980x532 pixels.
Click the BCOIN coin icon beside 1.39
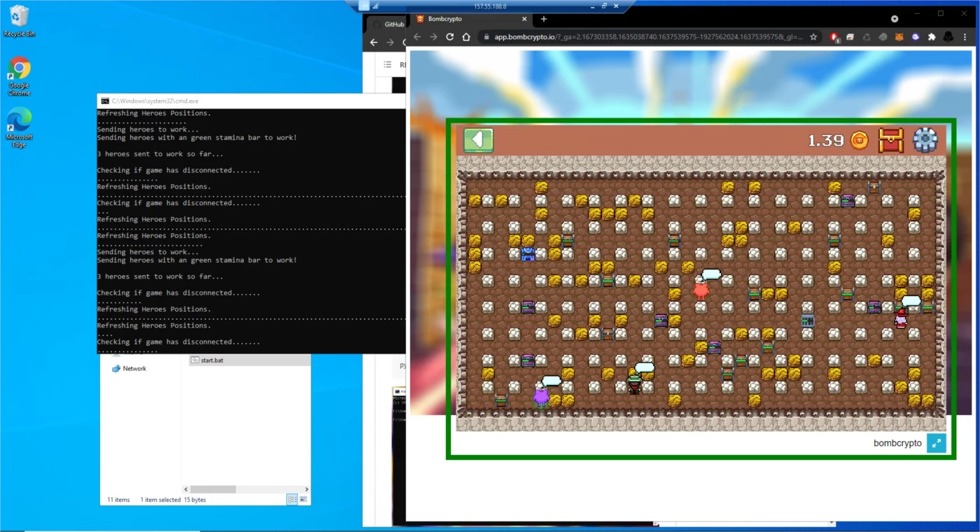point(860,141)
